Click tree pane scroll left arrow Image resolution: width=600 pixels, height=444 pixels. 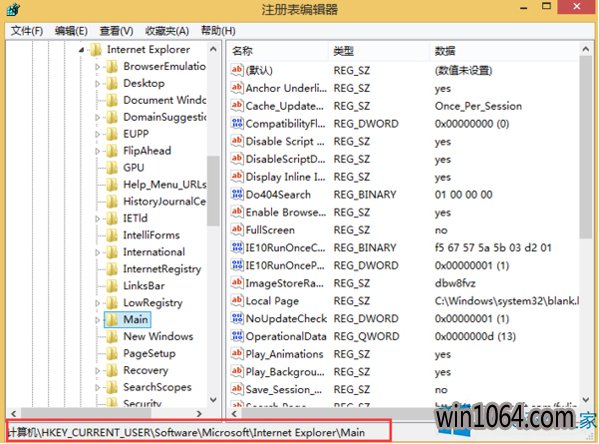(x=14, y=413)
